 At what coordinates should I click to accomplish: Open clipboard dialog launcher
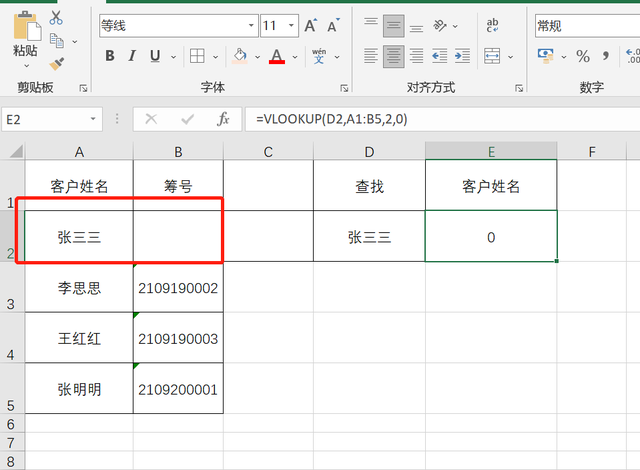pos(83,88)
